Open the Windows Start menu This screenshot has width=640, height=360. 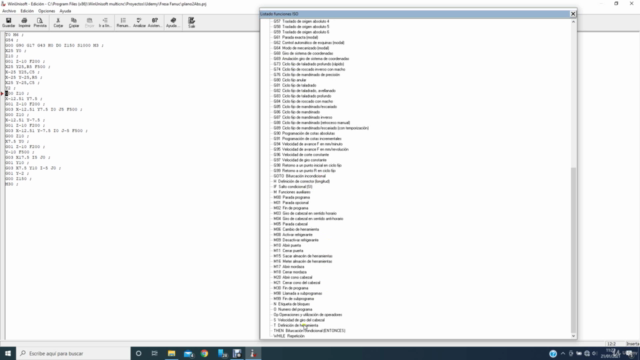8,353
